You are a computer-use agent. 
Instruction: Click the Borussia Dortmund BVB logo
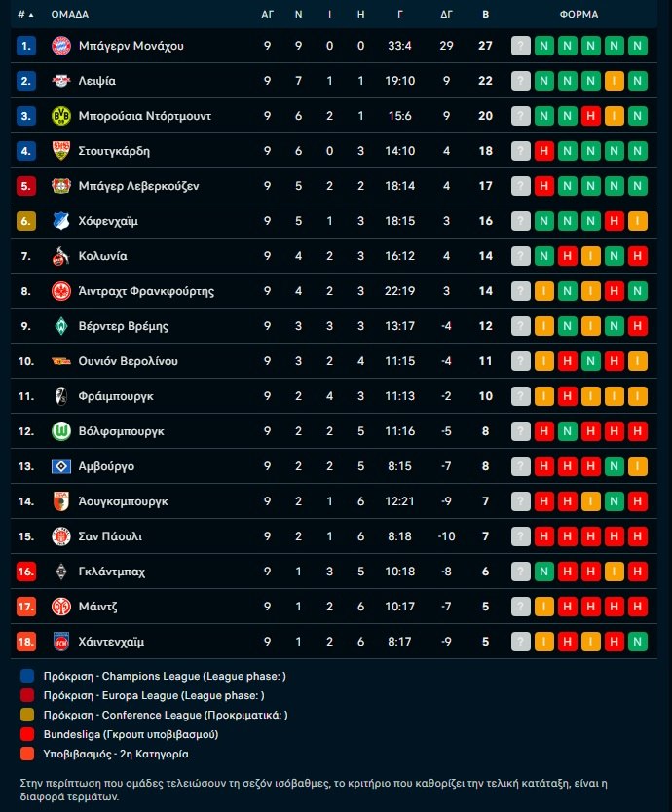coord(61,116)
